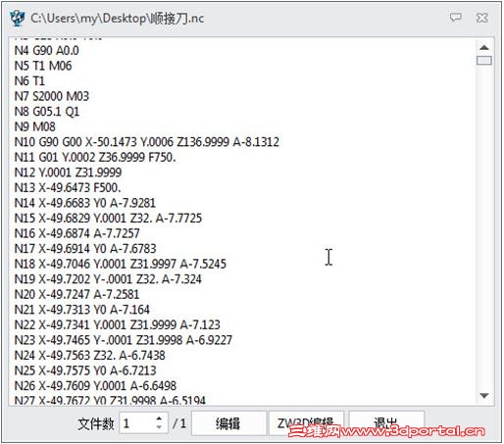This screenshot has width=504, height=444.
Task: Click line N7 S2000 M03
Action: [x=52, y=96]
